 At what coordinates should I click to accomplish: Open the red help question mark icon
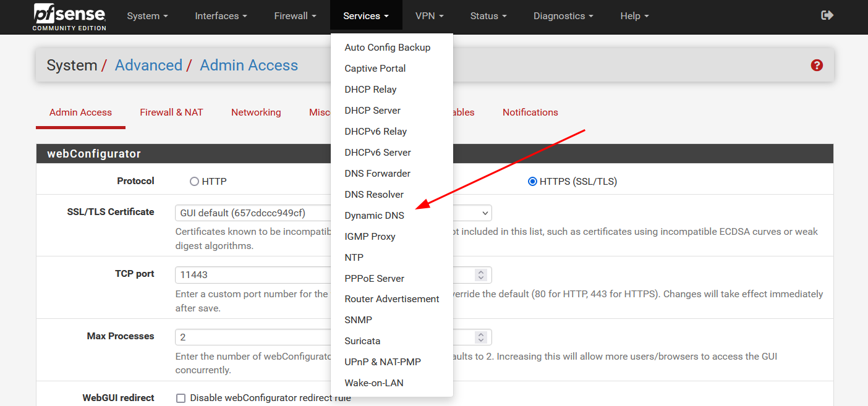817,66
